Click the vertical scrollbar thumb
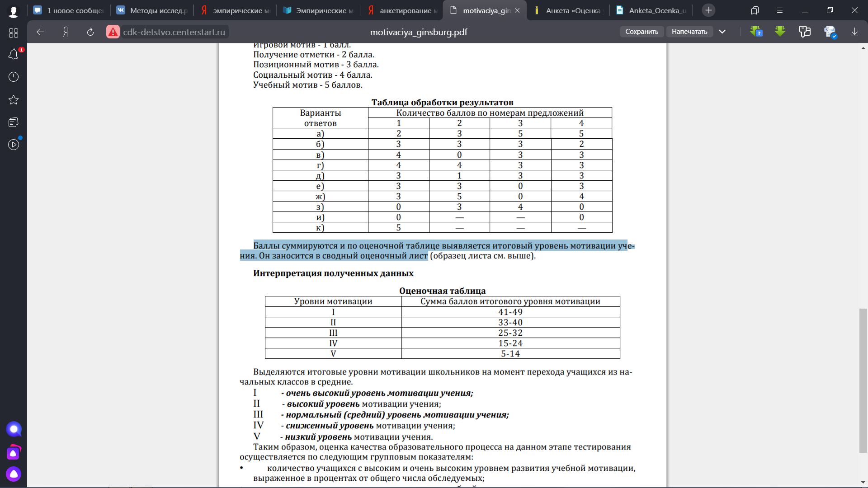 tap(863, 380)
